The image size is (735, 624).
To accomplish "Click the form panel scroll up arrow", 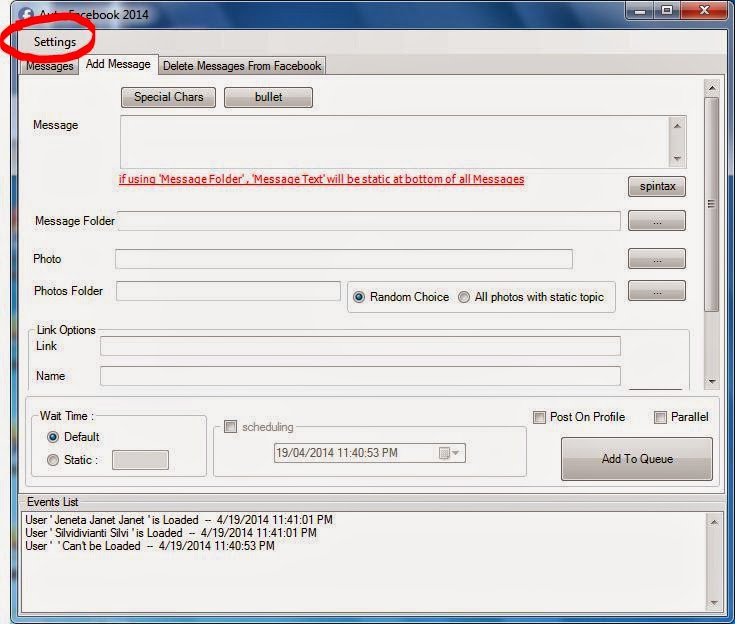I will [x=712, y=88].
